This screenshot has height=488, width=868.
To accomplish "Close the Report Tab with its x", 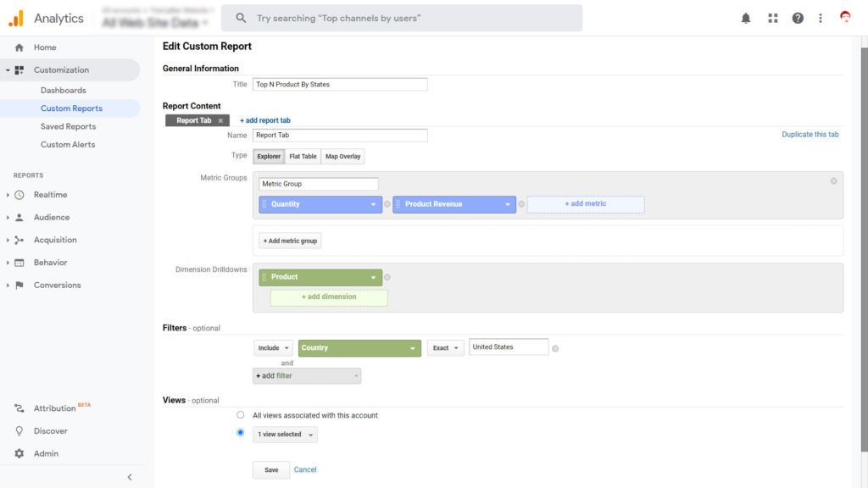I will click(220, 120).
